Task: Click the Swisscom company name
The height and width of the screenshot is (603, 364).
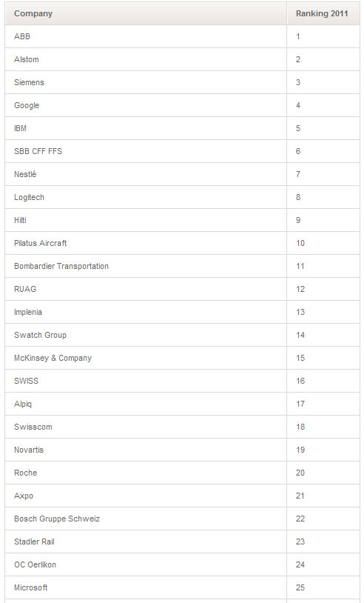Action: (x=33, y=427)
